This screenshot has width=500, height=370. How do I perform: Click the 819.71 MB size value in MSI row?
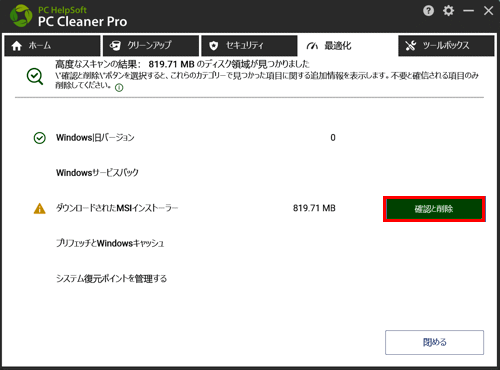[314, 208]
